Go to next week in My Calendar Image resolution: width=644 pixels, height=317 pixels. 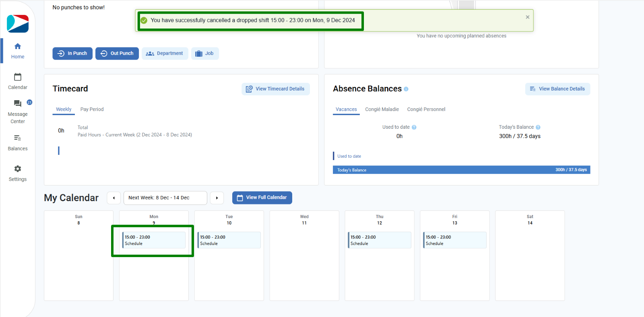[217, 198]
